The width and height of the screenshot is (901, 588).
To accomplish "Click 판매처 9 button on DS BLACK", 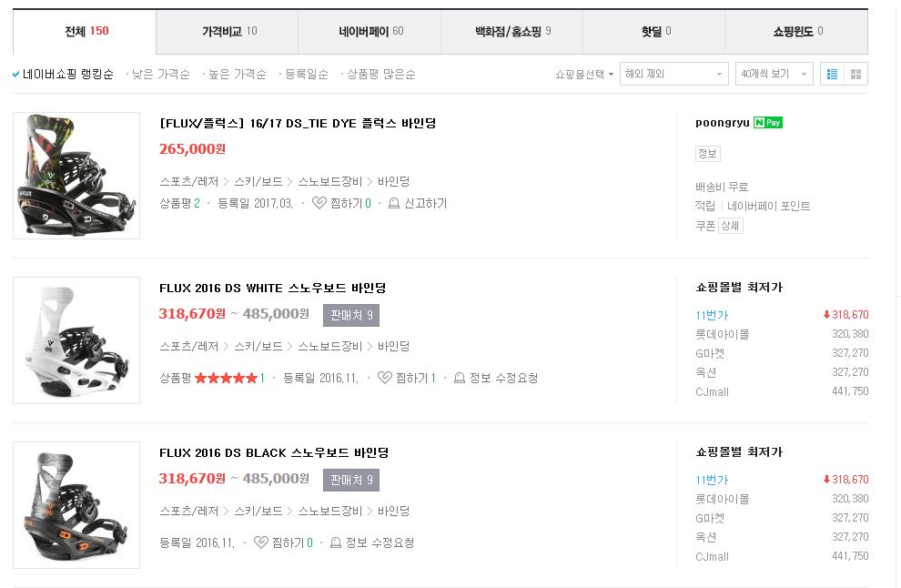I will 351,480.
